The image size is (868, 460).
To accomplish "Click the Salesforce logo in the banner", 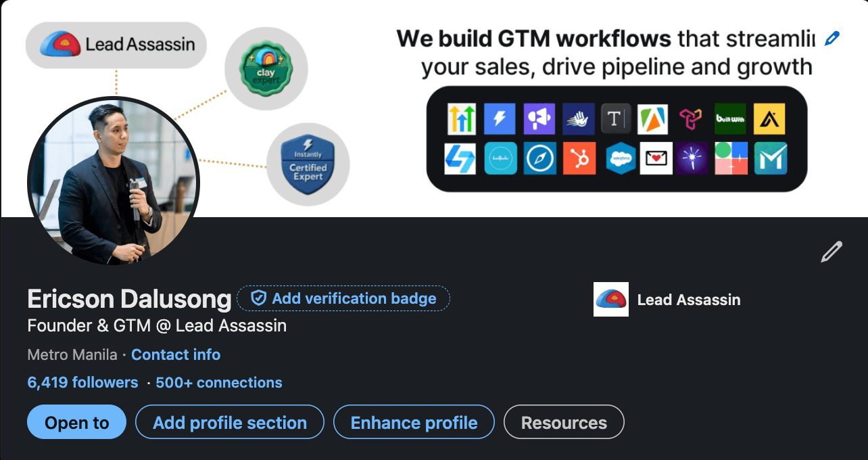I will (x=621, y=158).
